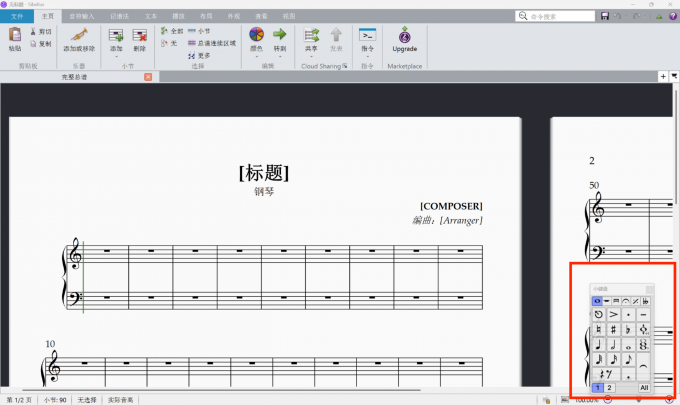Screen dimensions: 680x405
Task: Click the Go To (转到) green arrow
Action: click(280, 34)
